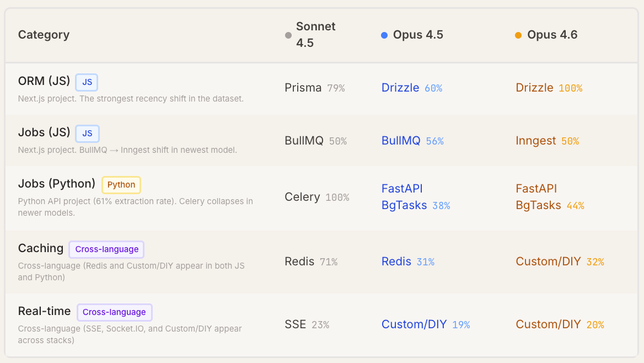Click the Cross-language badge next to Real-time
The height and width of the screenshot is (363, 644).
[114, 312]
